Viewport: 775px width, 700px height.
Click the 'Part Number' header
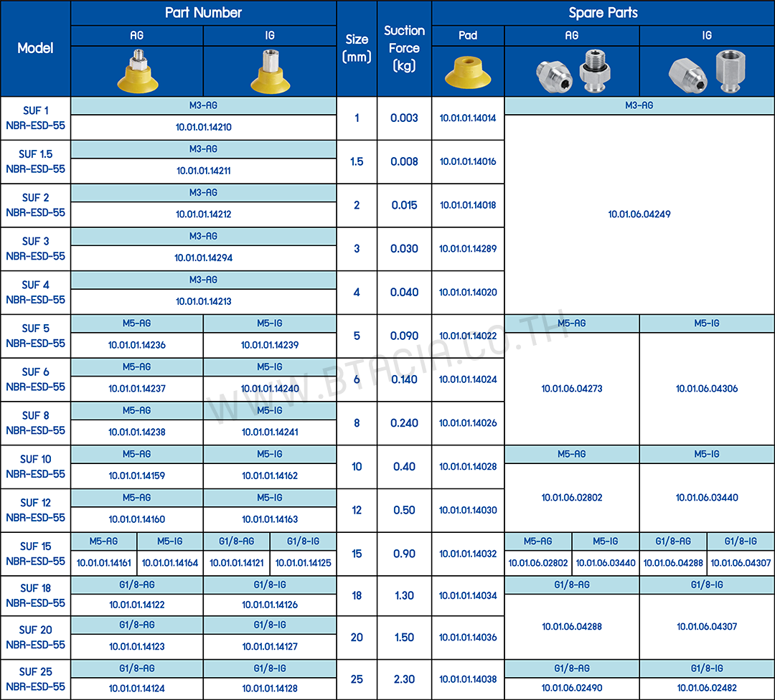point(204,12)
